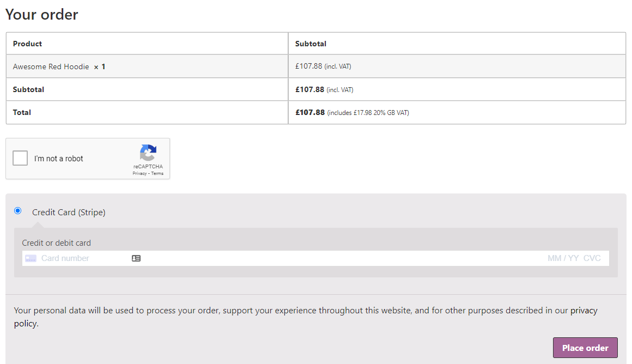Select the Awesome Red Hoodie product name
Viewport: 632px width, 364px height.
coord(51,66)
